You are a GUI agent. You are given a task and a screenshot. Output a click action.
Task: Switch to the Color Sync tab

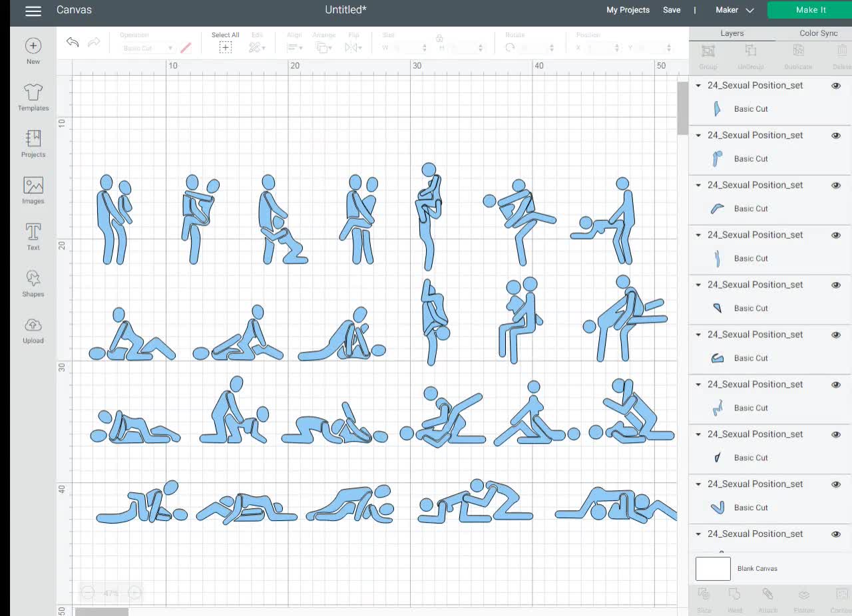point(819,33)
